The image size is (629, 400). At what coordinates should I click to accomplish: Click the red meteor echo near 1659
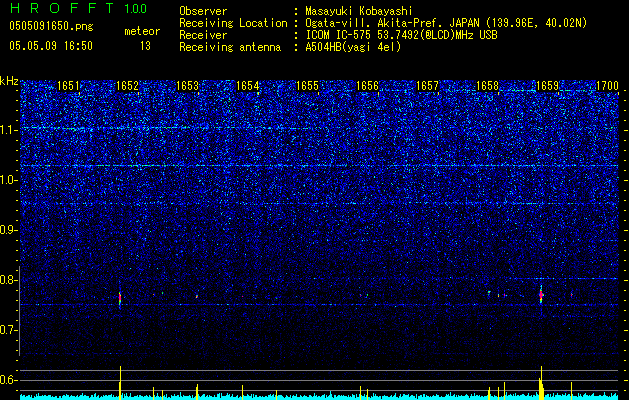tap(541, 296)
